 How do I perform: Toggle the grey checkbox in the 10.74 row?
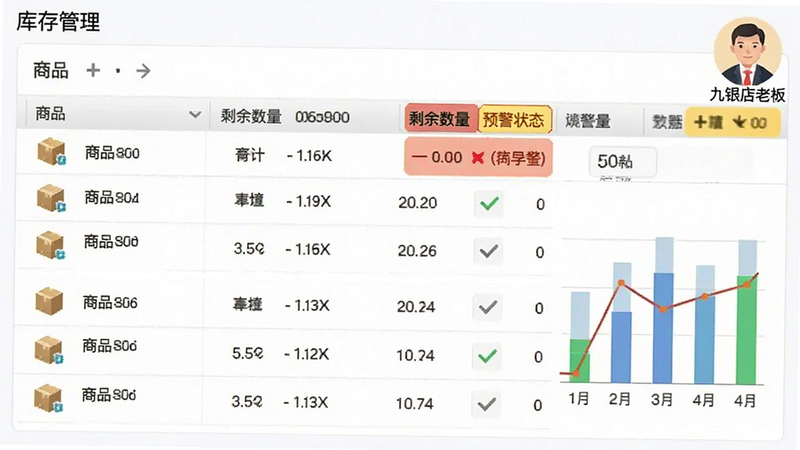coord(486,404)
